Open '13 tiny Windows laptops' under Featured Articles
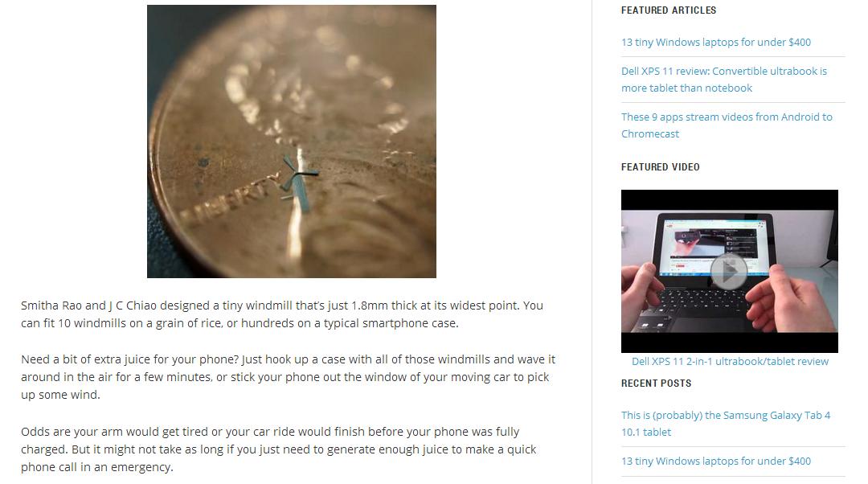 coord(716,42)
